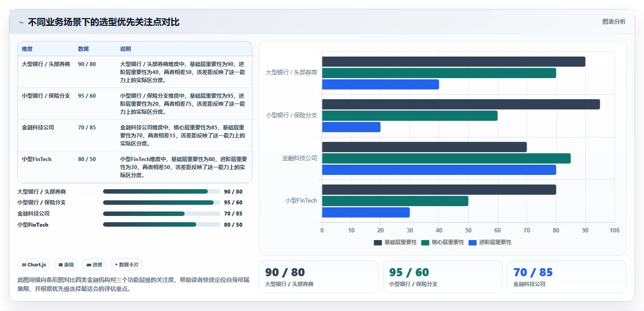Click chart axis label 小型银行 / 保险分支

tap(291, 115)
